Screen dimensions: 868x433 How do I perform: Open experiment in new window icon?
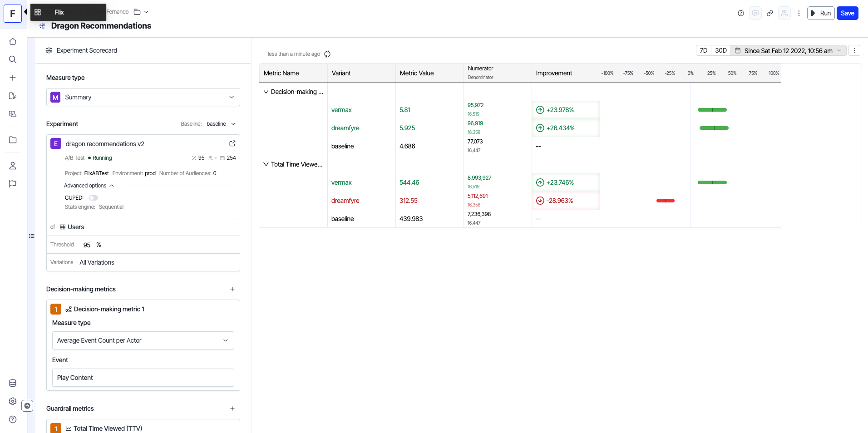coord(232,143)
